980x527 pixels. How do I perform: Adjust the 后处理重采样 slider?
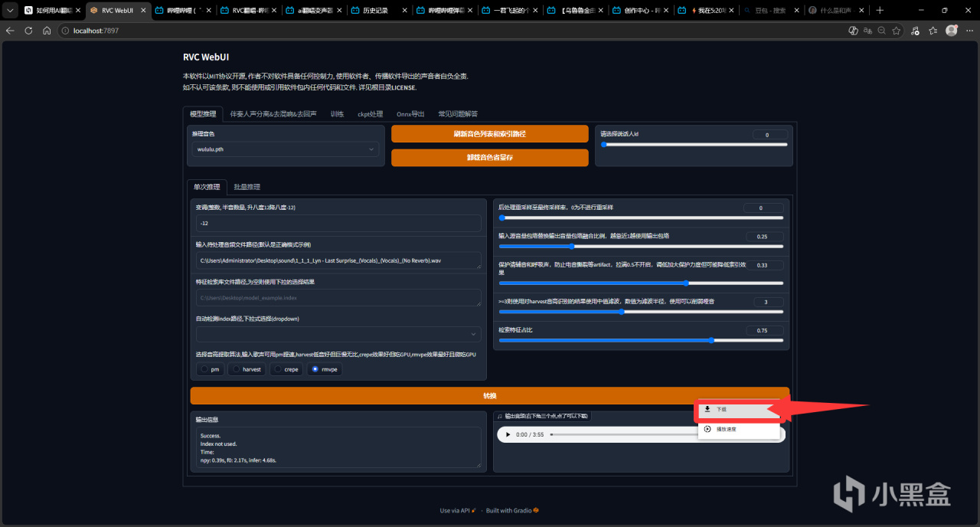[641, 218]
